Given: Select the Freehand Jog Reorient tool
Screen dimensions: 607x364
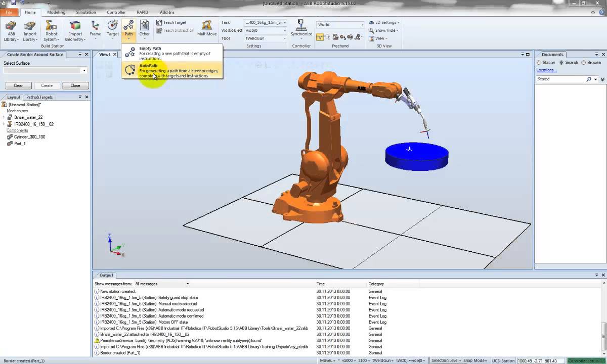Looking at the screenshot, I should click(x=350, y=37).
